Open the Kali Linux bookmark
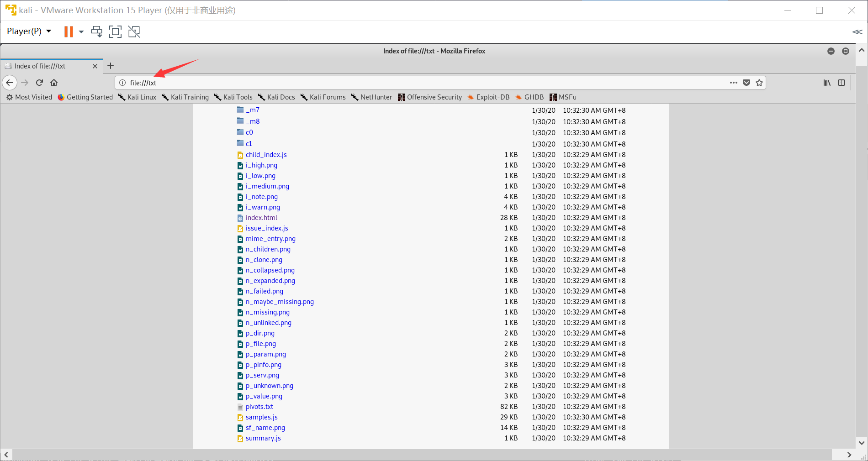The width and height of the screenshot is (868, 461). pyautogui.click(x=137, y=97)
